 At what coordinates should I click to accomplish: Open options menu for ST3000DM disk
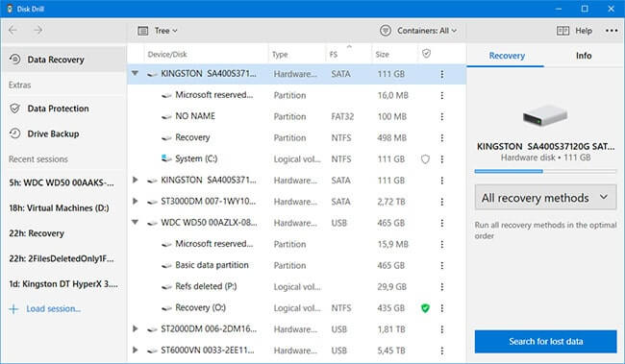442,202
